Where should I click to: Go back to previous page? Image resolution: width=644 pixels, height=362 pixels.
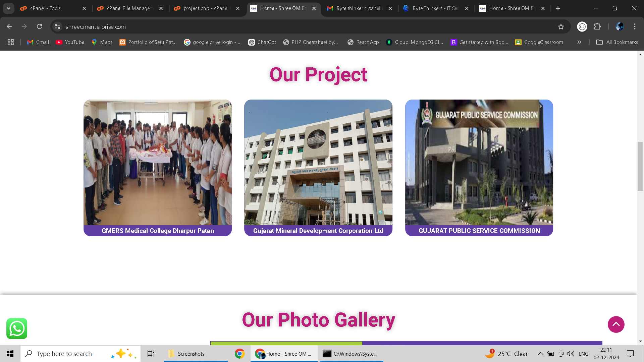pos(9,26)
